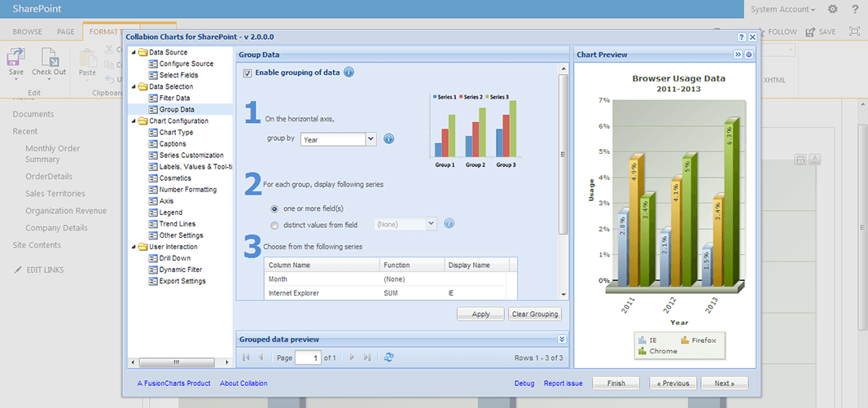Toggle the Enable grouping of data checkbox
Image resolution: width=868 pixels, height=408 pixels.
tap(248, 72)
